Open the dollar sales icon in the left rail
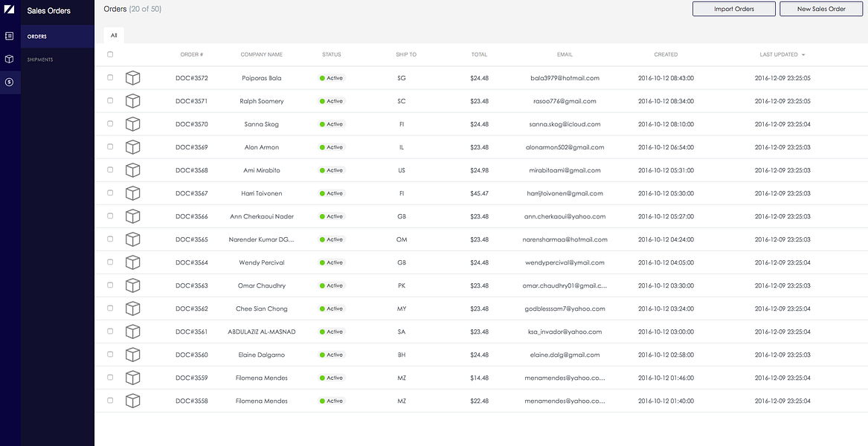Image resolution: width=868 pixels, height=446 pixels. [9, 82]
